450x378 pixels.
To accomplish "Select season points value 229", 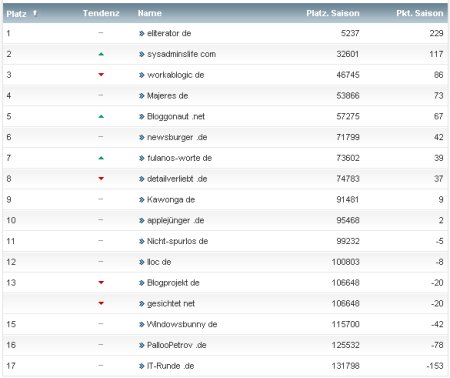I will pyautogui.click(x=436, y=33).
